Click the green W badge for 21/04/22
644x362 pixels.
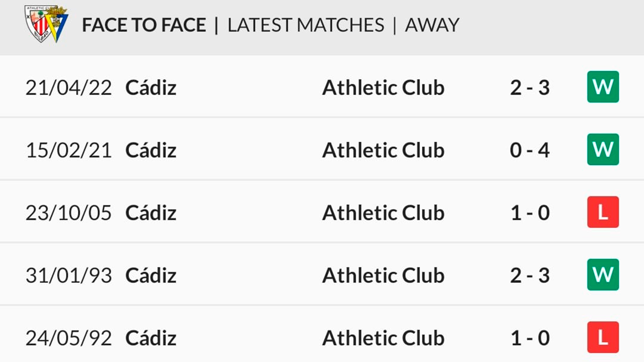(603, 87)
